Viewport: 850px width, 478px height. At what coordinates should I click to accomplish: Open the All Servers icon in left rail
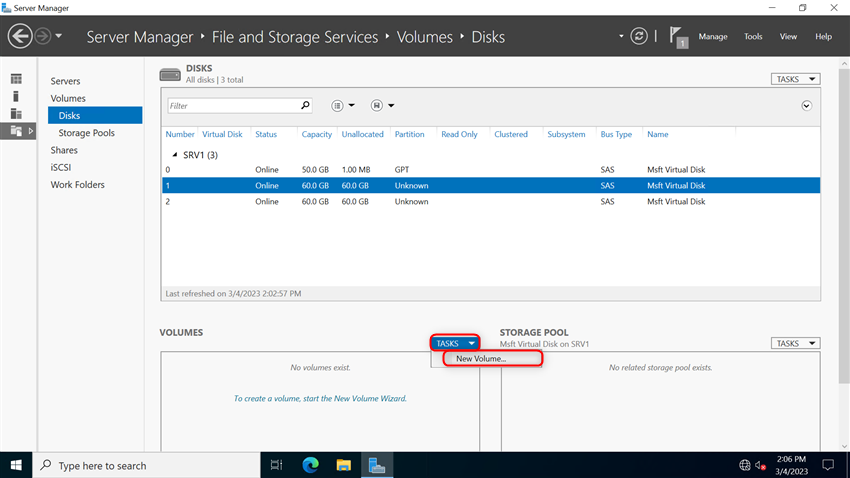pyautogui.click(x=16, y=114)
